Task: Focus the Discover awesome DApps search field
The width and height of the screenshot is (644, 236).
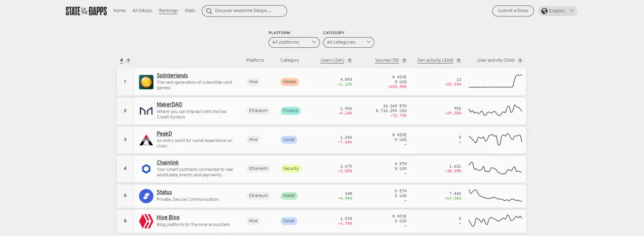Action: tap(245, 11)
